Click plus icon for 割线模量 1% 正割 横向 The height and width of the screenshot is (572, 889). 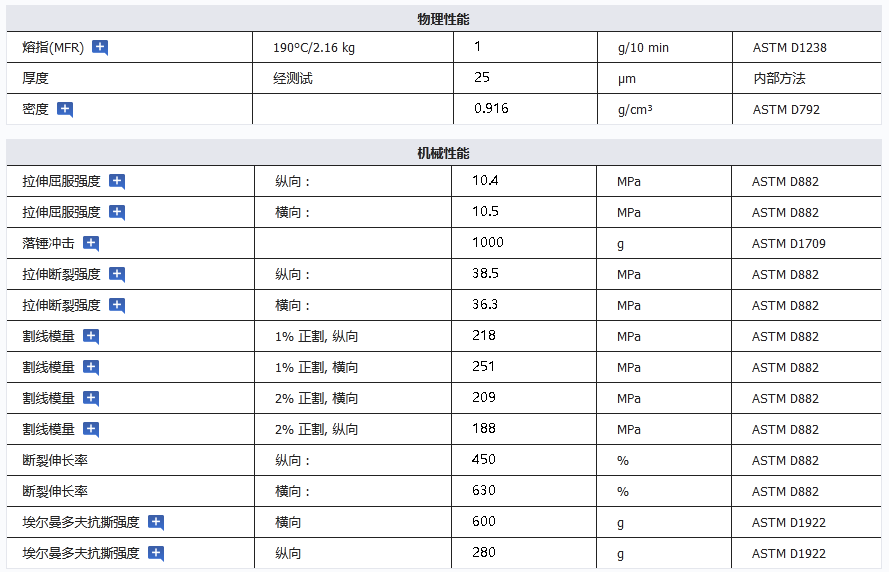tap(91, 367)
